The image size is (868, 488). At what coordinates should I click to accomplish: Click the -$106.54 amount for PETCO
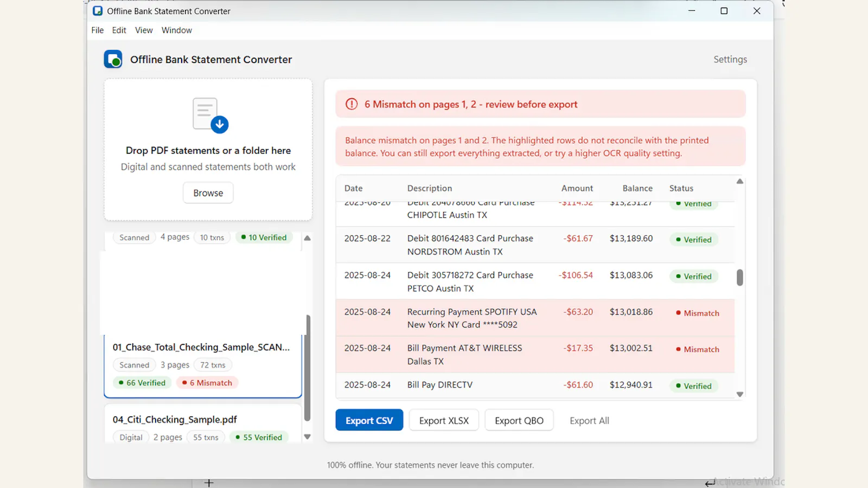point(576,275)
